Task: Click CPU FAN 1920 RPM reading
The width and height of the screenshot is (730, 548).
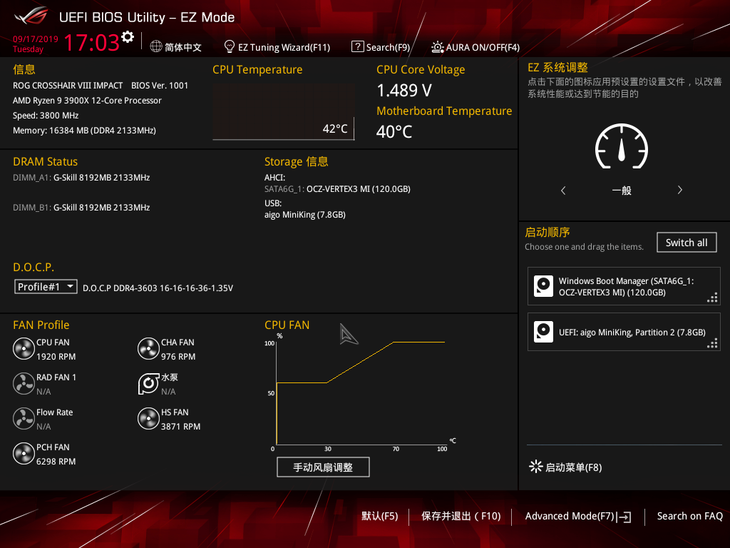Action: pos(56,356)
